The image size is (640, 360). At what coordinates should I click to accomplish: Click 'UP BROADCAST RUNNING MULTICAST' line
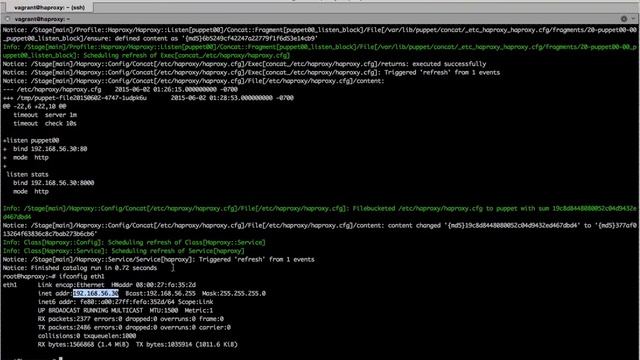tap(125, 310)
